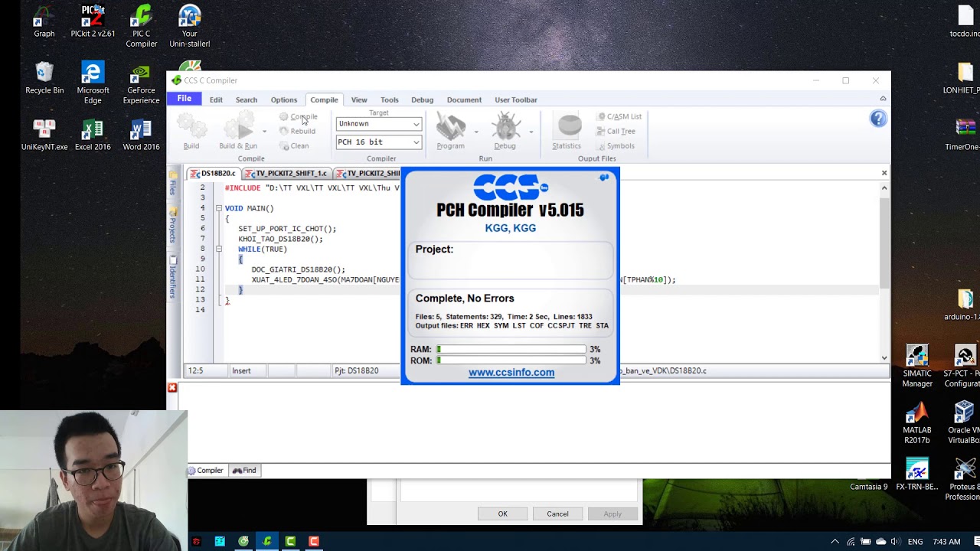Open the Projects side panel
980x551 pixels.
point(173,226)
